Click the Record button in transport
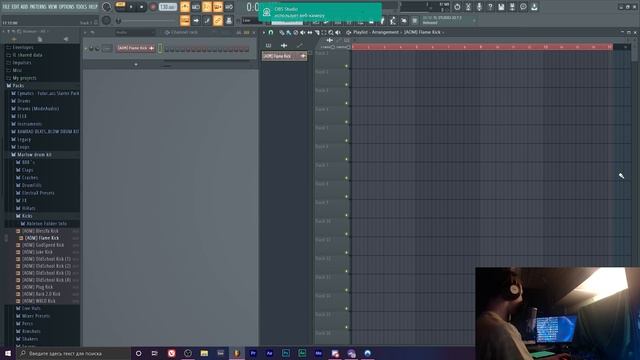The height and width of the screenshot is (360, 640). 153,7
